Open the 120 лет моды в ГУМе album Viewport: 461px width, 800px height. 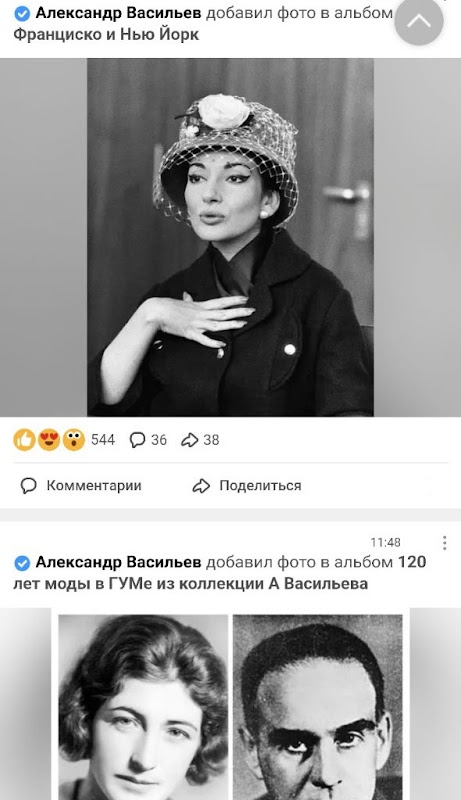[x=219, y=573]
